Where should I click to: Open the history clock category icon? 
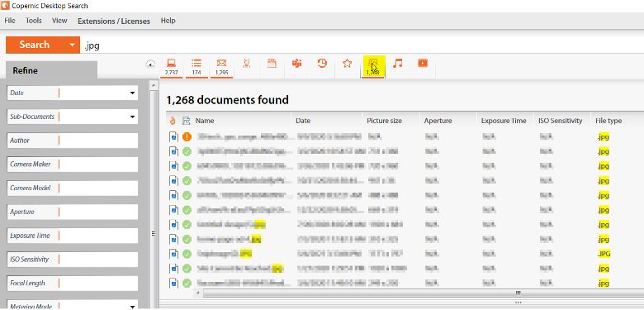pos(322,64)
